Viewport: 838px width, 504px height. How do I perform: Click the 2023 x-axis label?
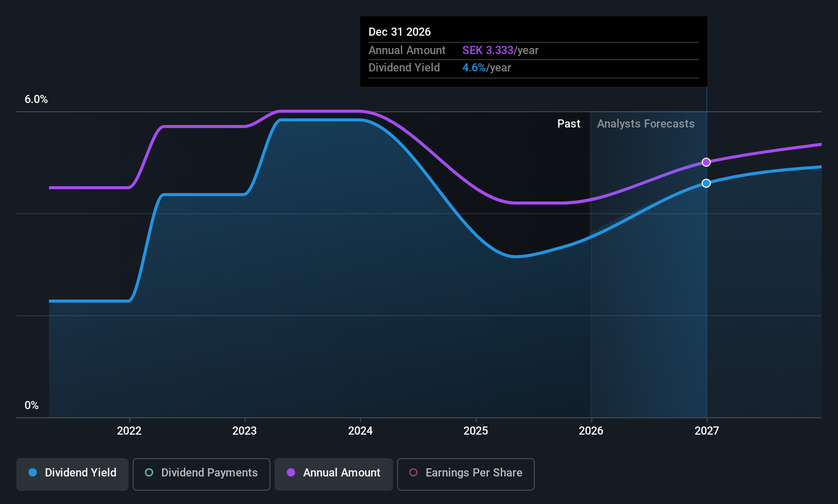[244, 431]
